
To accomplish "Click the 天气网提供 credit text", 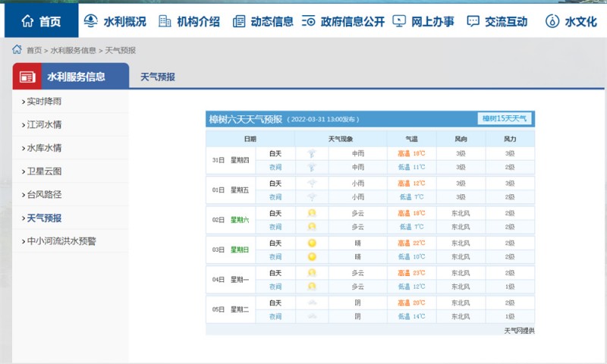I will tap(519, 331).
